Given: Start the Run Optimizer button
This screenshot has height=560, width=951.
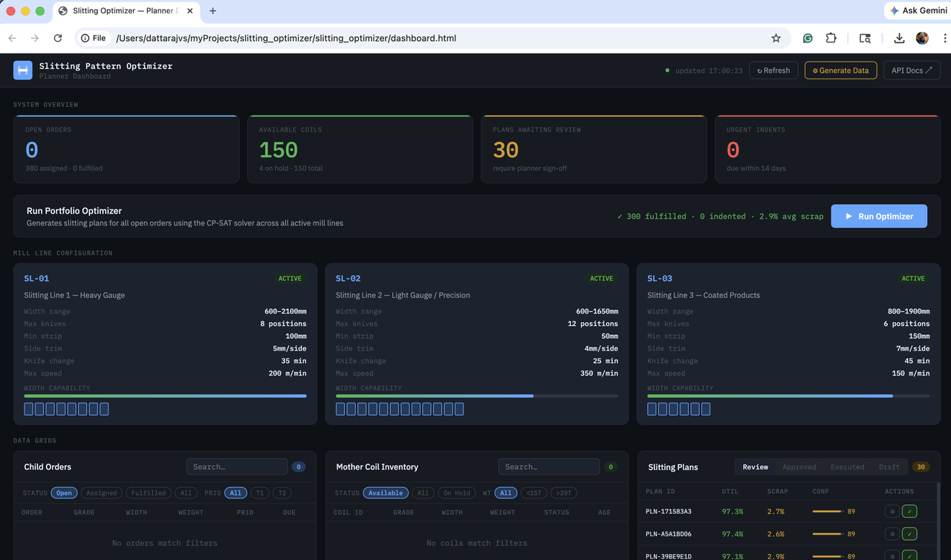Looking at the screenshot, I should click(879, 216).
